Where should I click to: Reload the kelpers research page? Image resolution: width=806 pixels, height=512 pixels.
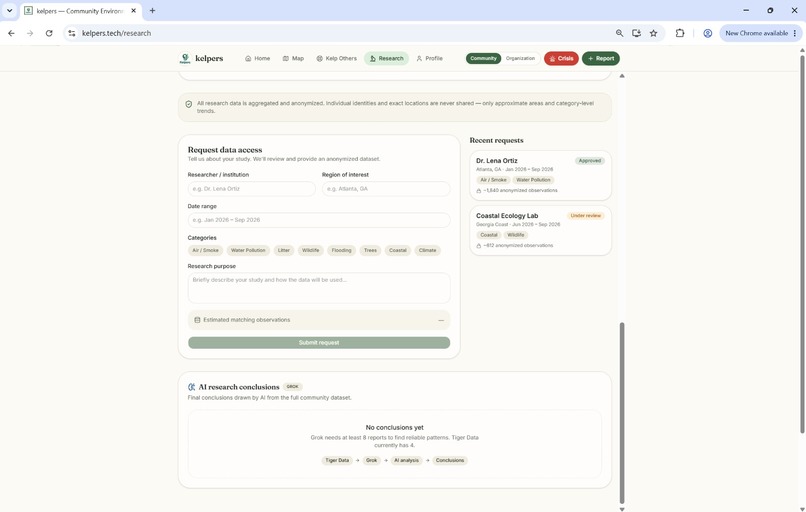(x=49, y=33)
